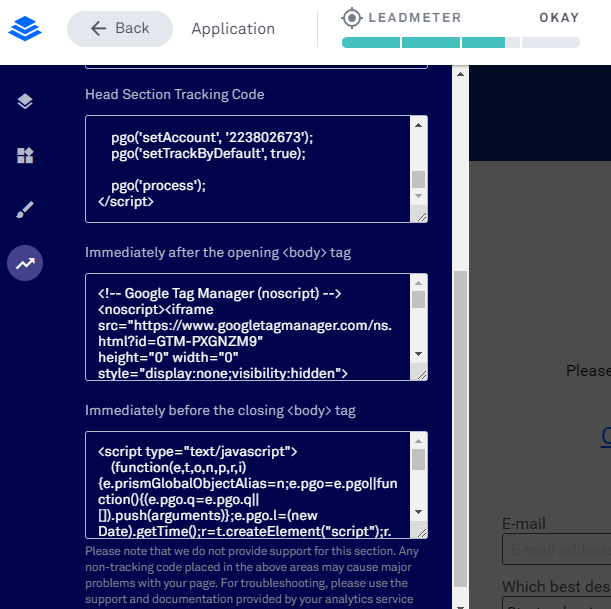Open the Styles brush sidebar icon
The width and height of the screenshot is (611, 609).
point(25,209)
